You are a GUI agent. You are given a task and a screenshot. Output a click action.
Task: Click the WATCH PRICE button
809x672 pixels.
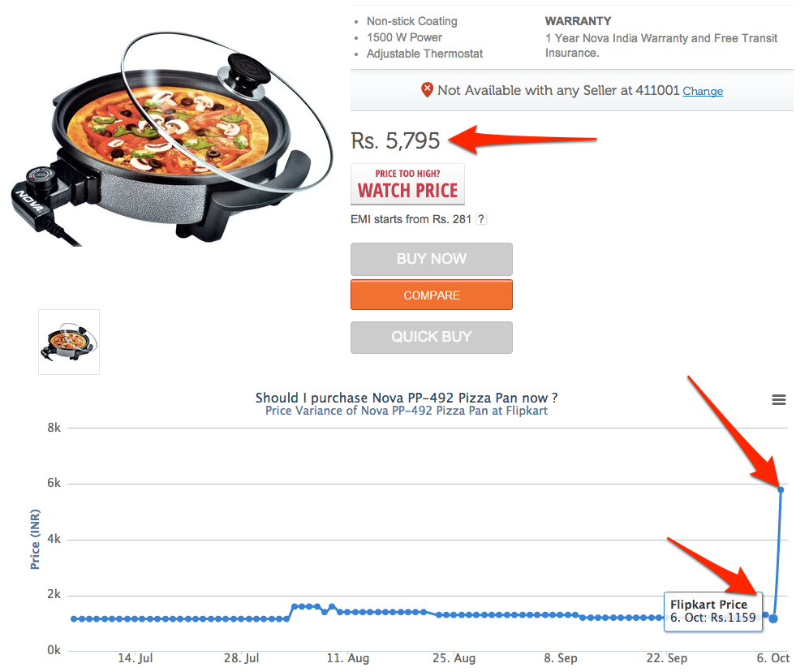(407, 184)
